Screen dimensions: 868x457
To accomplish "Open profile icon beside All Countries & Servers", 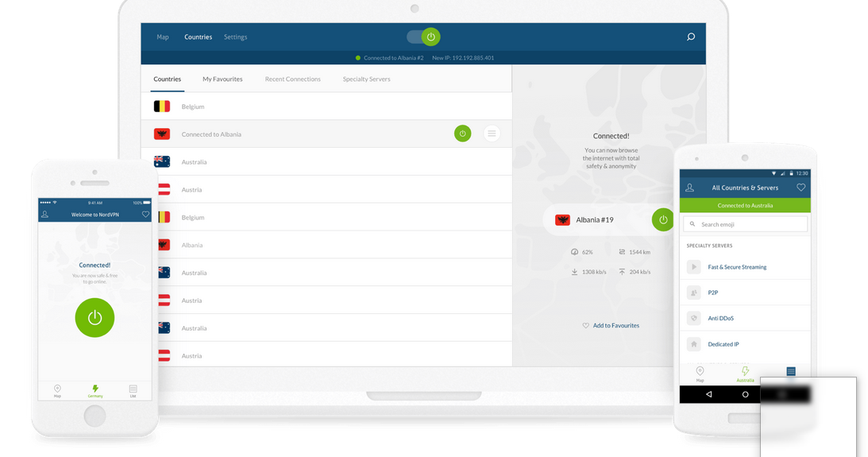I will click(x=690, y=188).
